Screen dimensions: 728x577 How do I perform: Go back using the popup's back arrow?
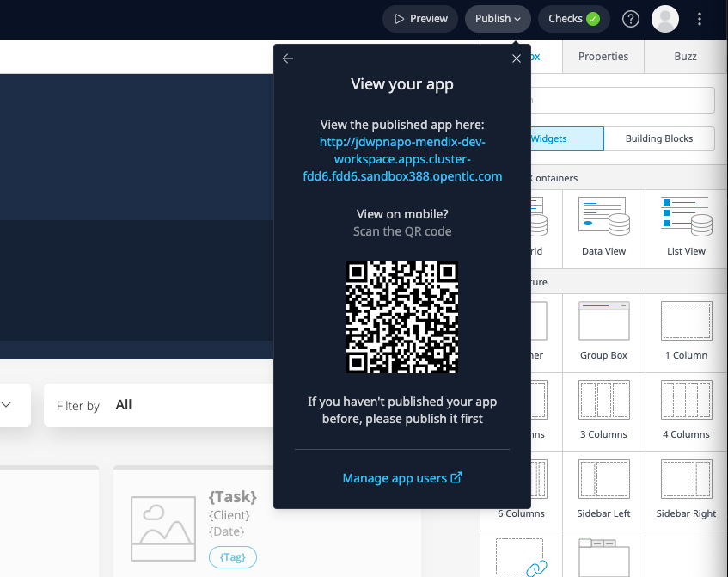coord(288,58)
